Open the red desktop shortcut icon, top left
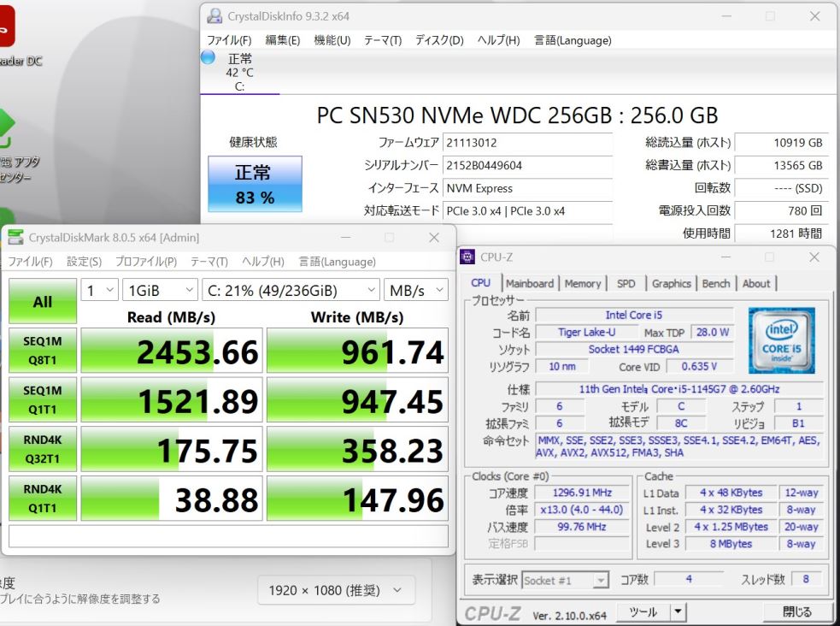 (x=5, y=26)
